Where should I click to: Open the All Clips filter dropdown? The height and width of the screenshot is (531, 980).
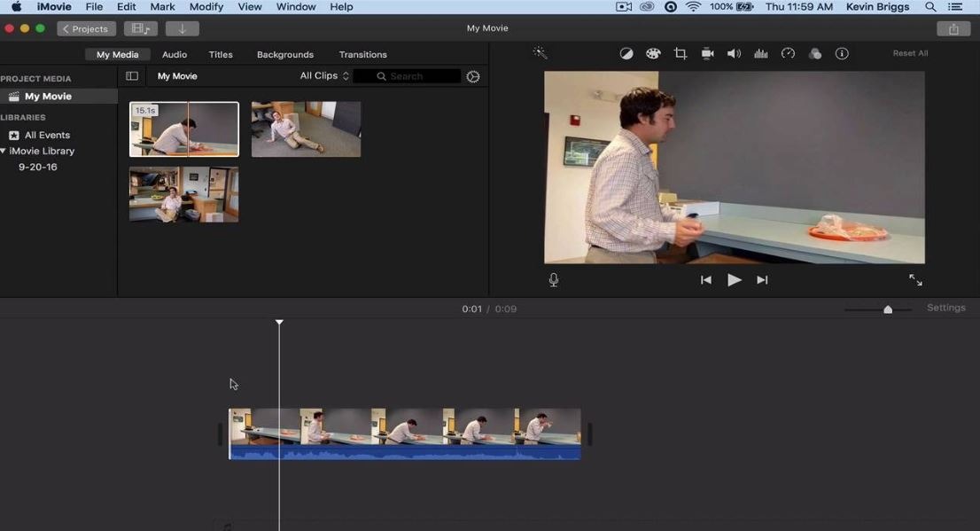tap(323, 75)
